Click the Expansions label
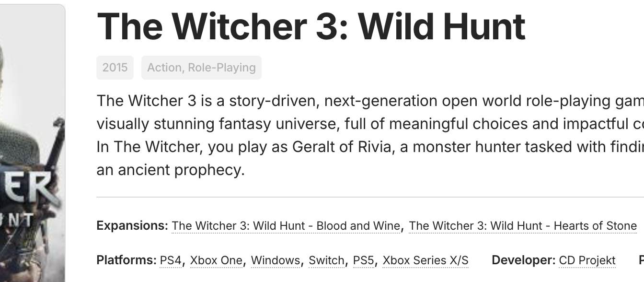644x282 pixels. coord(132,226)
